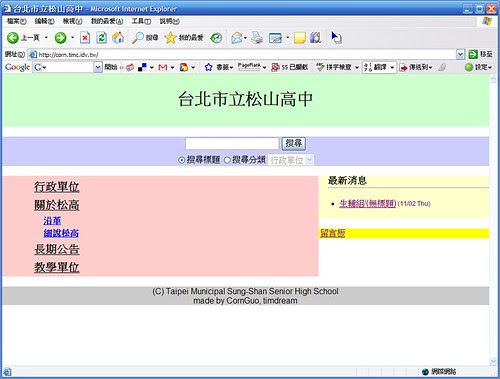The width and height of the screenshot is (500, 379).
Task: Click the PageRank indicator
Action: coord(249,67)
